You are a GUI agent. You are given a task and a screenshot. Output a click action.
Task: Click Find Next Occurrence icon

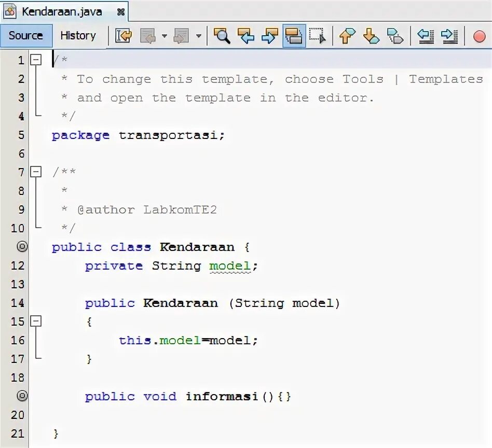coord(270,35)
